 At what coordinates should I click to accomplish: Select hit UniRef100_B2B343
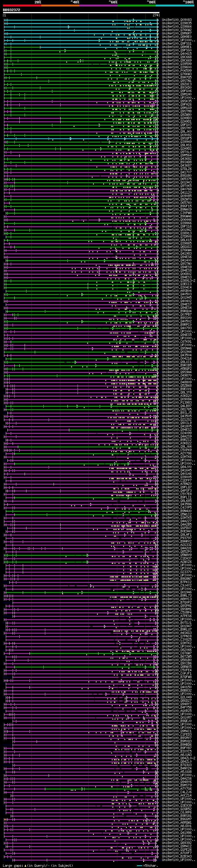point(177,856)
